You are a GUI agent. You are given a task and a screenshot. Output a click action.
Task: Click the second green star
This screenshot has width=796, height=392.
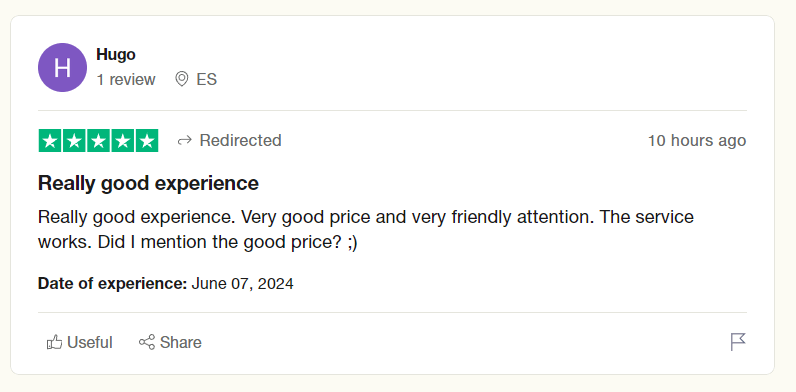[74, 141]
